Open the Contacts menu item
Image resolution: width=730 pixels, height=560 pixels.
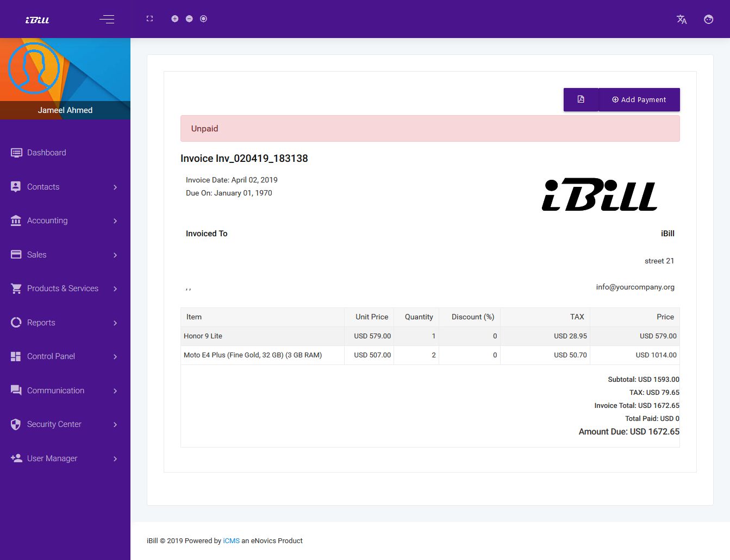click(65, 187)
